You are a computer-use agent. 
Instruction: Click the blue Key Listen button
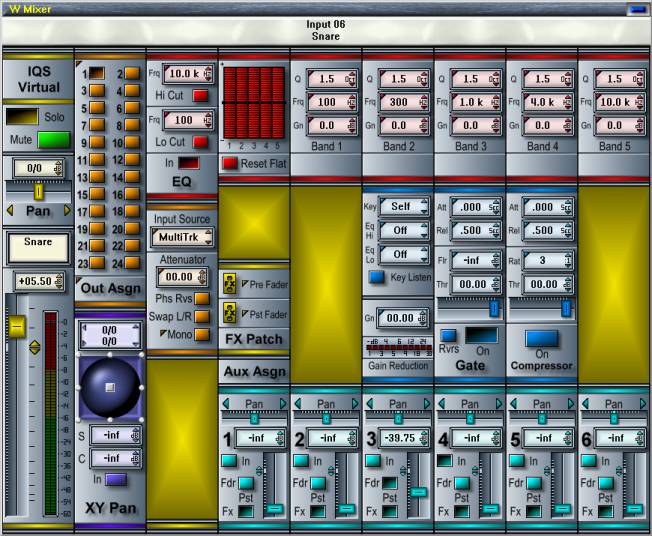[376, 277]
